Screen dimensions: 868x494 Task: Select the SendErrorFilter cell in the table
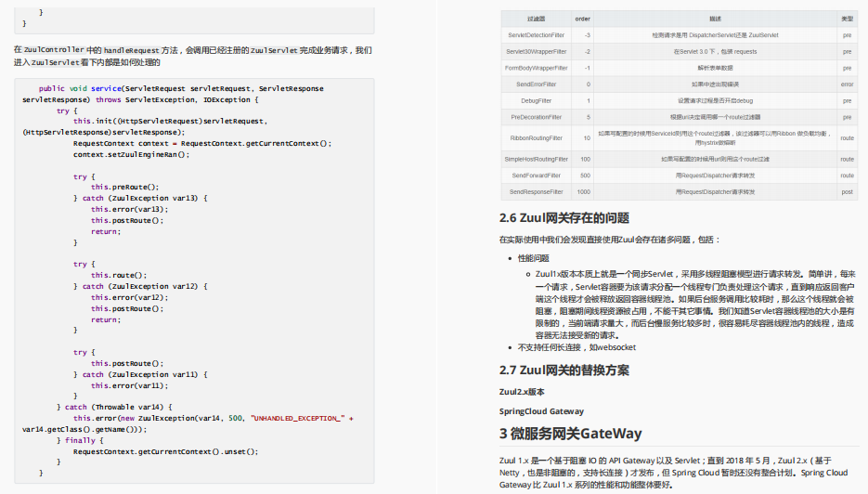click(x=536, y=84)
